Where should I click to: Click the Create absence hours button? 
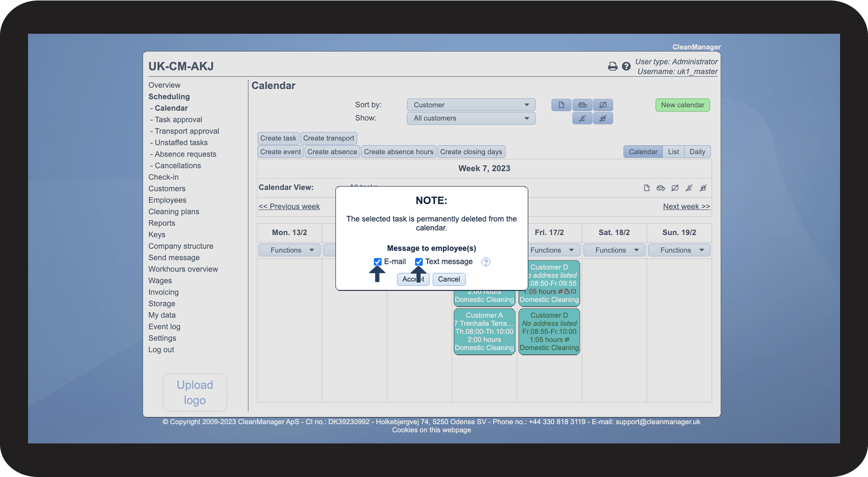click(399, 152)
